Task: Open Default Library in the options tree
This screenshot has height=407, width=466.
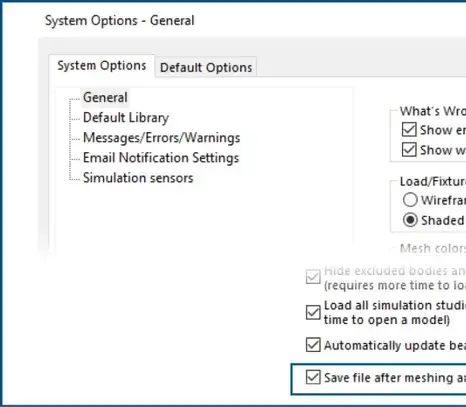Action: tap(126, 118)
